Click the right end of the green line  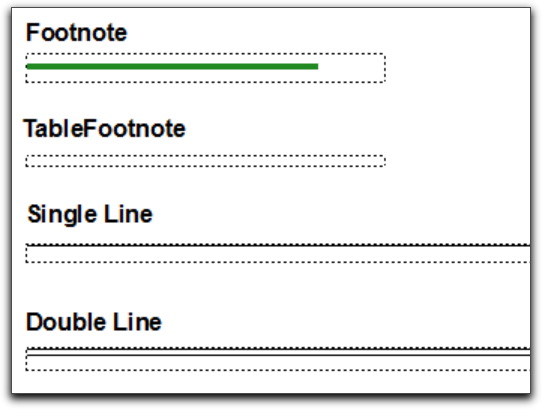click(316, 66)
